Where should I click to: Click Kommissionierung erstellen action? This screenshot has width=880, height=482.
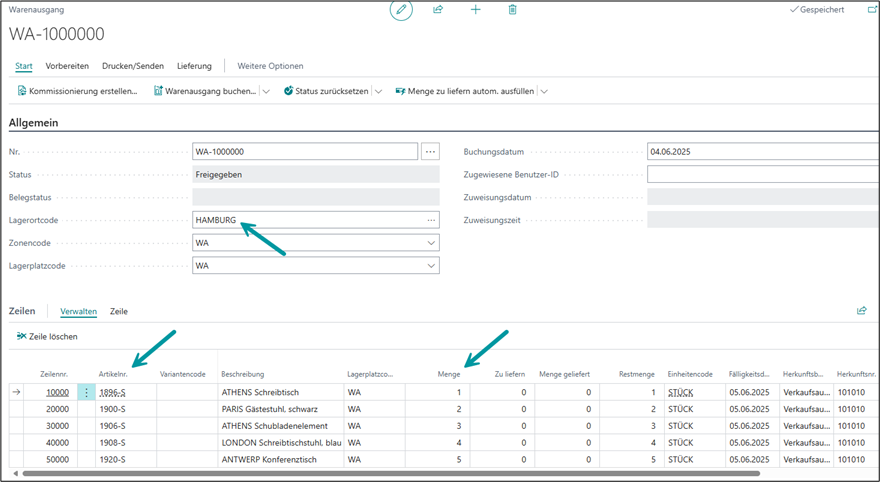[x=77, y=91]
